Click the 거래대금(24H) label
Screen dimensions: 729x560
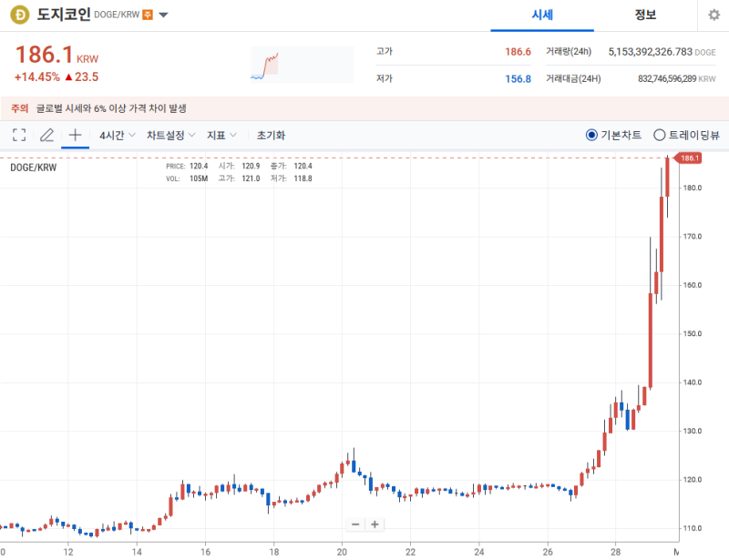pyautogui.click(x=573, y=79)
